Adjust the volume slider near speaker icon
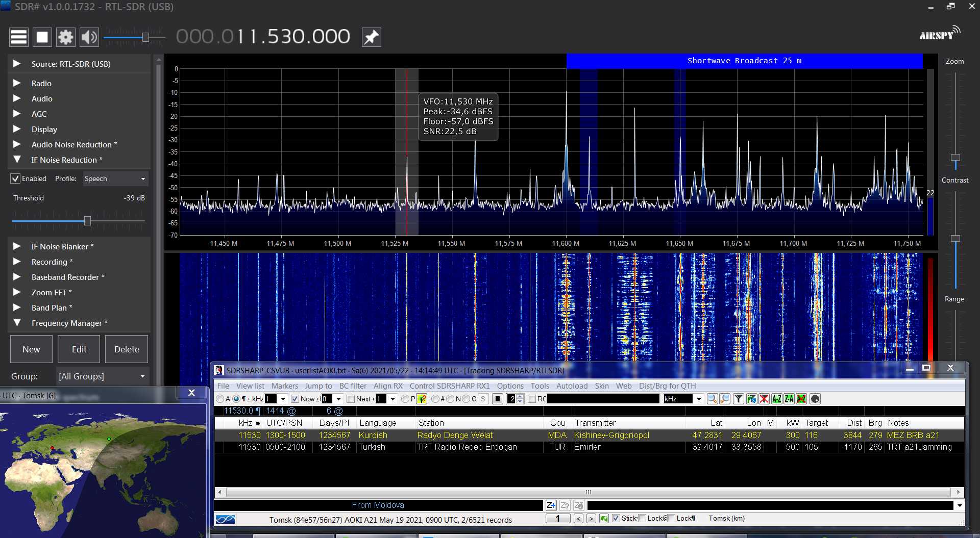Viewport: 980px width, 538px height. 145,37
